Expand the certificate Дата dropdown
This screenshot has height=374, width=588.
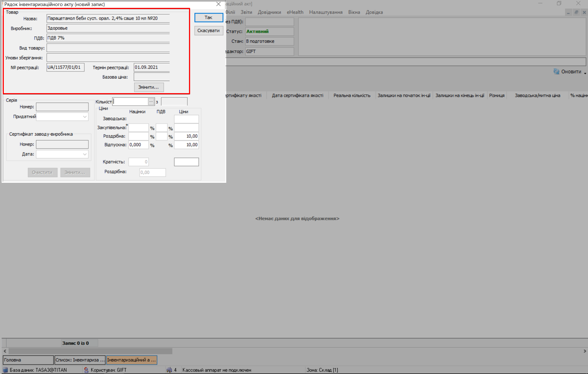[85, 154]
